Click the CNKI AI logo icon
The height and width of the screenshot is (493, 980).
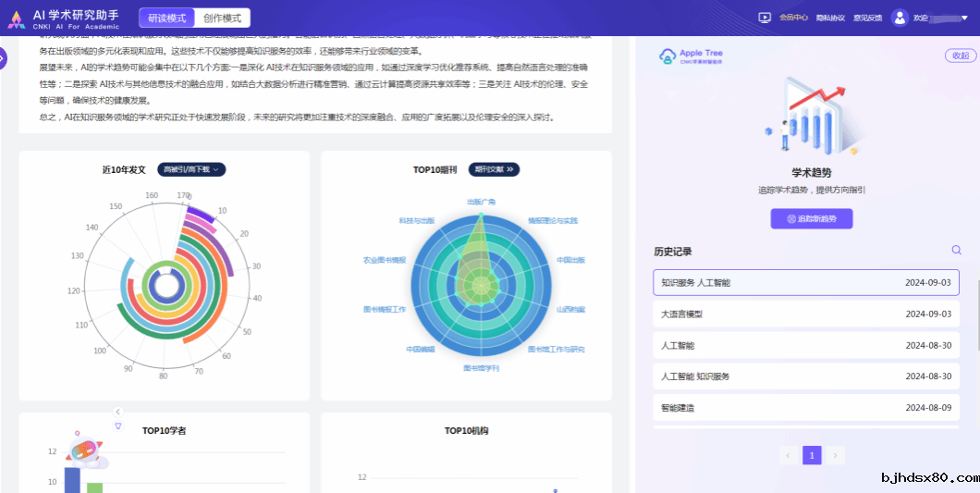pyautogui.click(x=17, y=18)
